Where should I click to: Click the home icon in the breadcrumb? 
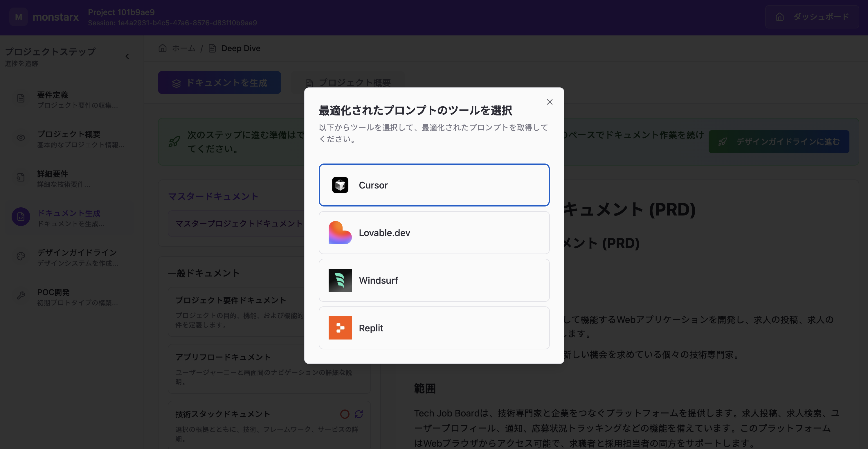click(162, 48)
